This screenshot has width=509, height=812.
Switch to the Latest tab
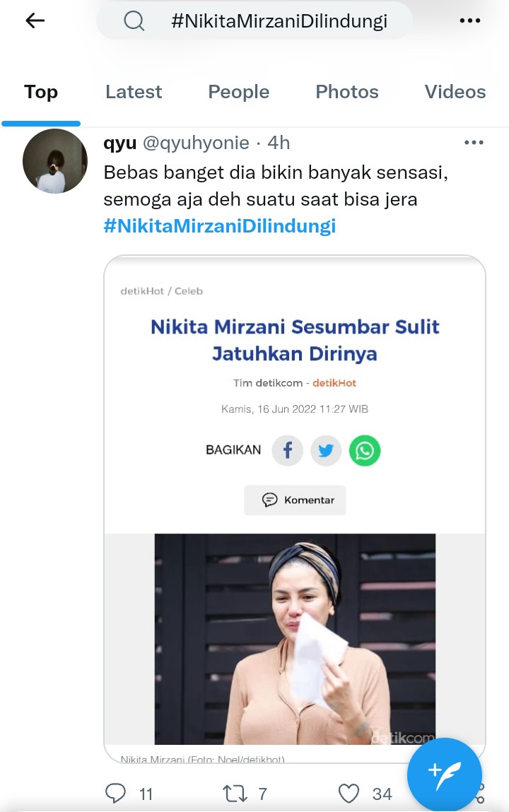(134, 92)
